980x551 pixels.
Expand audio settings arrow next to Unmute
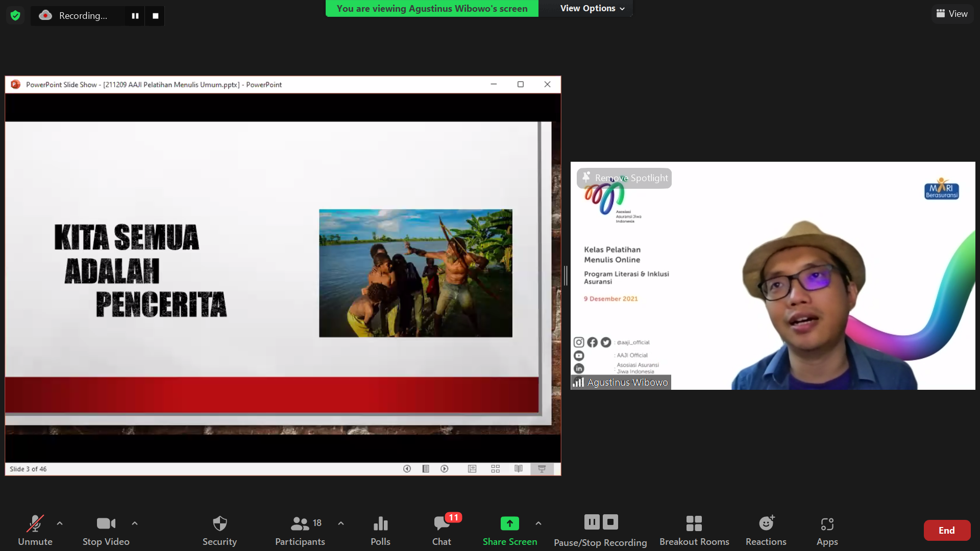pyautogui.click(x=60, y=523)
